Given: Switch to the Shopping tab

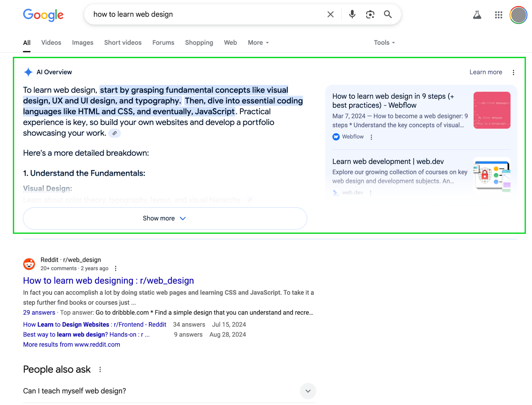Looking at the screenshot, I should point(199,43).
